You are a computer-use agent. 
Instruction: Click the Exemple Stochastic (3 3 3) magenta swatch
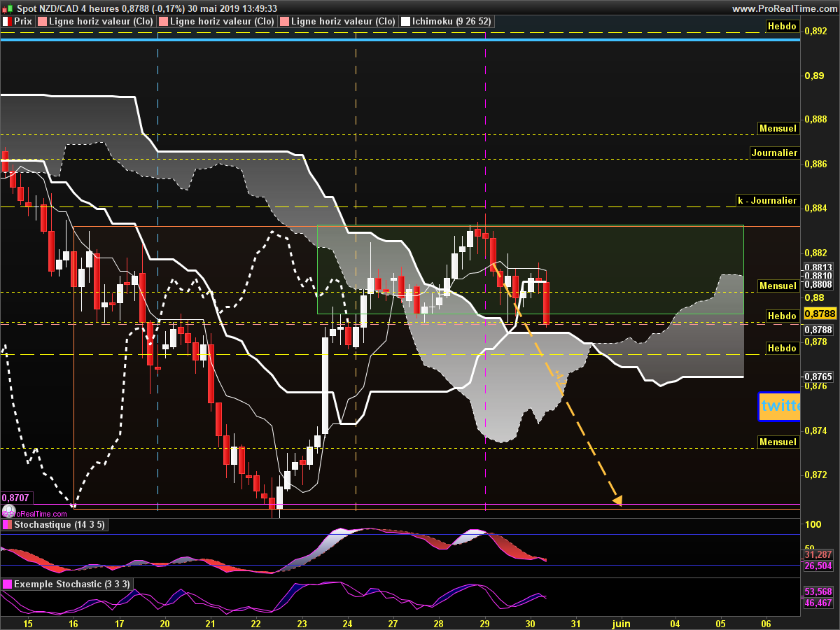pyautogui.click(x=7, y=584)
